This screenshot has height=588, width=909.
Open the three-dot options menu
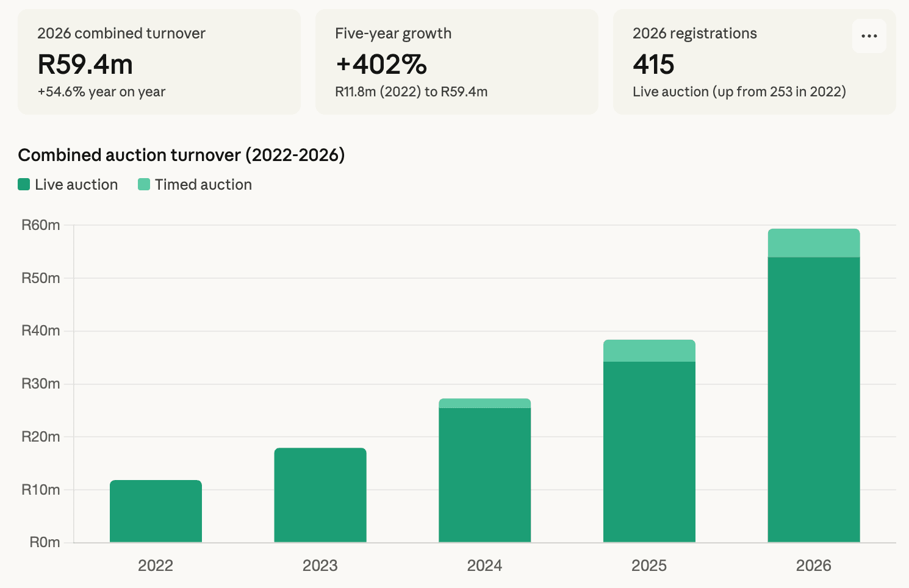pyautogui.click(x=869, y=36)
